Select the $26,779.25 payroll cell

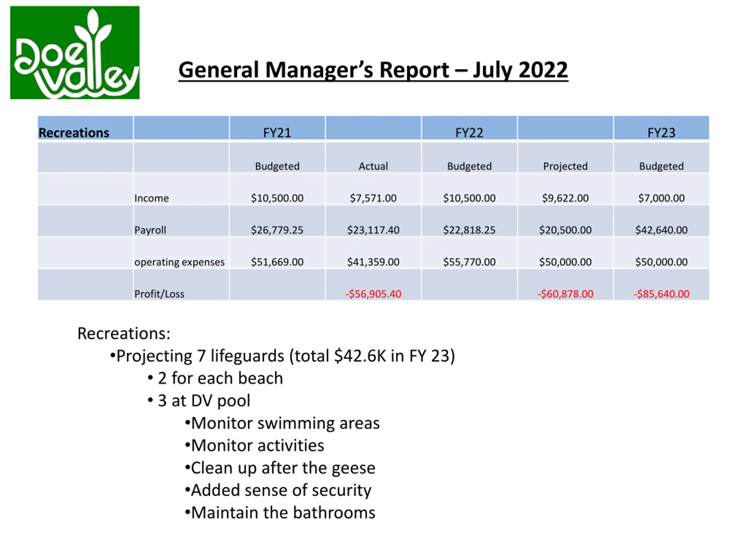277,221
